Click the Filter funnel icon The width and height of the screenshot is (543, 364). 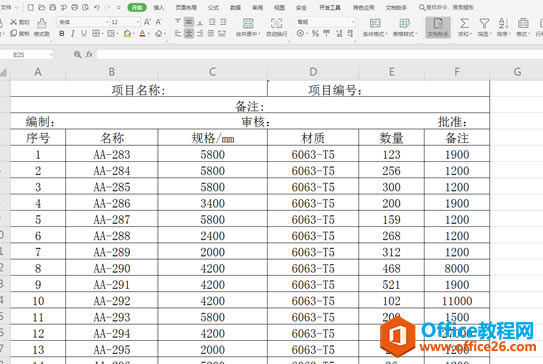[x=484, y=24]
